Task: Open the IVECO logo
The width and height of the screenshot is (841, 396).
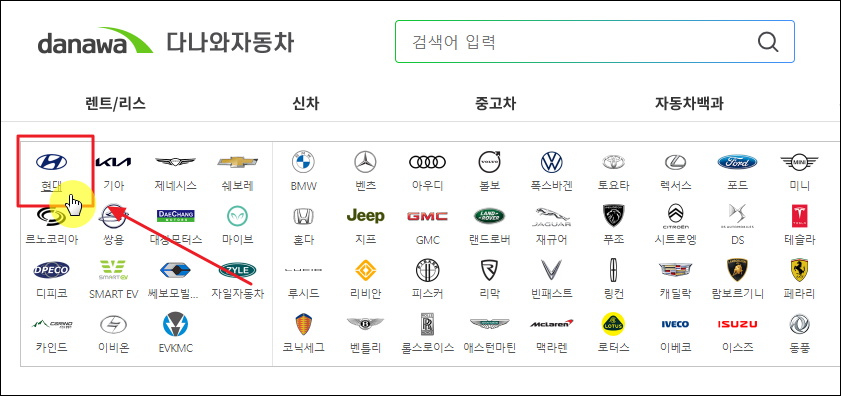Action: pyautogui.click(x=675, y=324)
